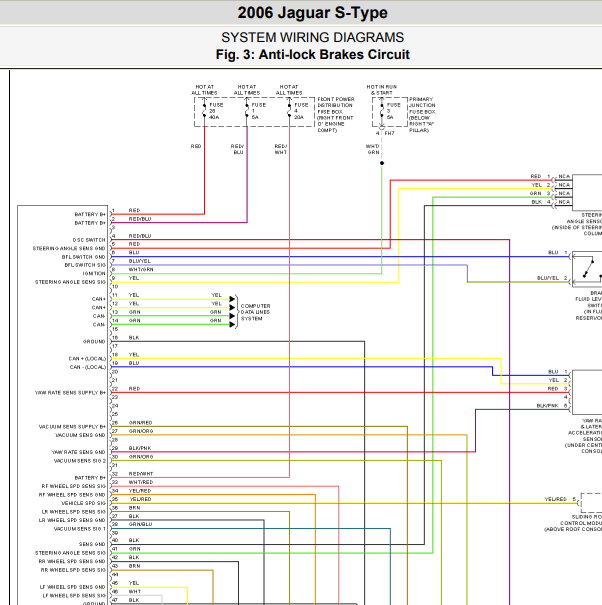Click the Fuse 1 5A symbol

tap(247, 111)
